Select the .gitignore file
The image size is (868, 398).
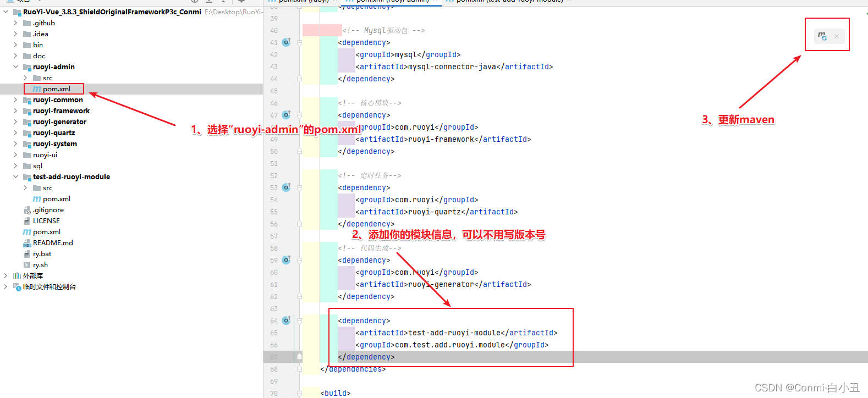48,209
